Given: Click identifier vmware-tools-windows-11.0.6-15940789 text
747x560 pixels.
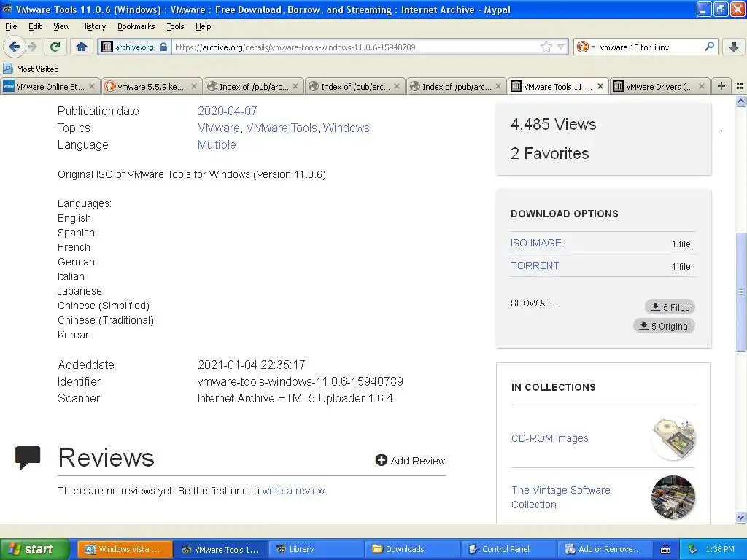Looking at the screenshot, I should pos(300,381).
